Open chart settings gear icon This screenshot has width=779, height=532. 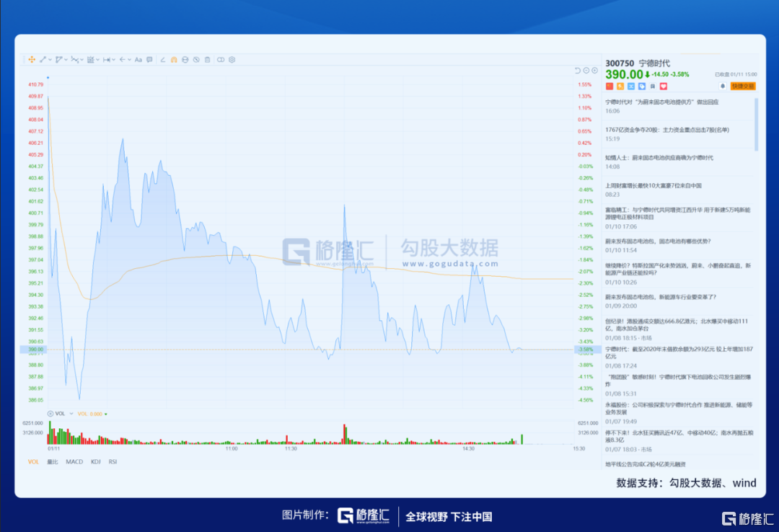(x=232, y=60)
